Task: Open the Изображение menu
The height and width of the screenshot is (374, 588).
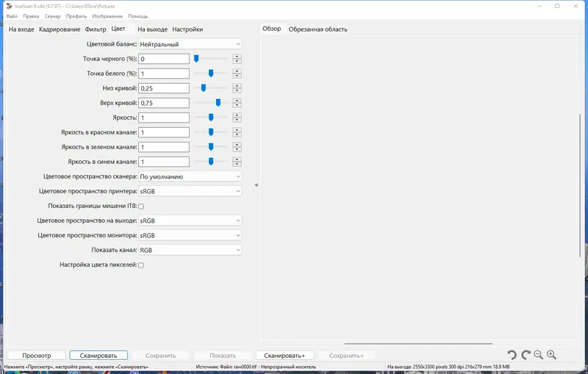Action: 107,16
